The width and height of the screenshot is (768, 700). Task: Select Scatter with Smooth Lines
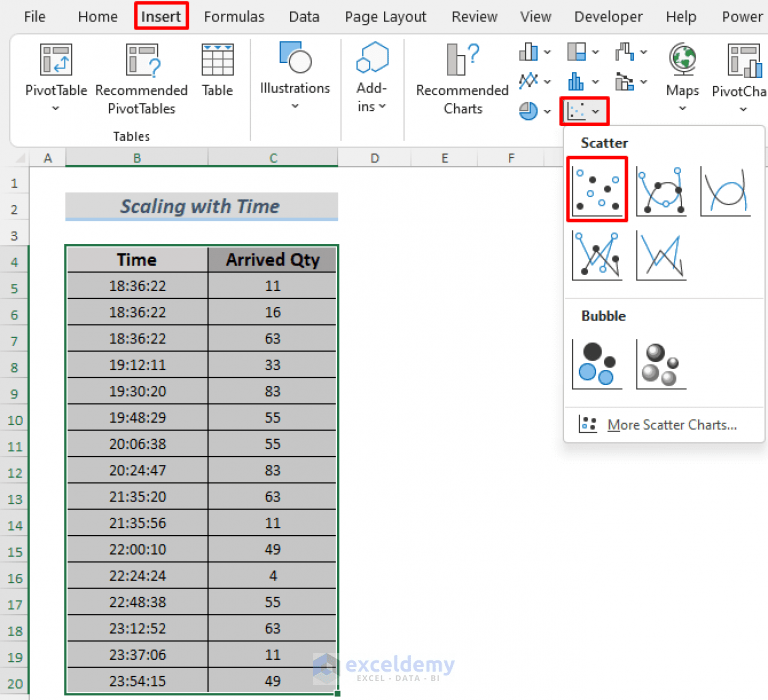pos(725,191)
